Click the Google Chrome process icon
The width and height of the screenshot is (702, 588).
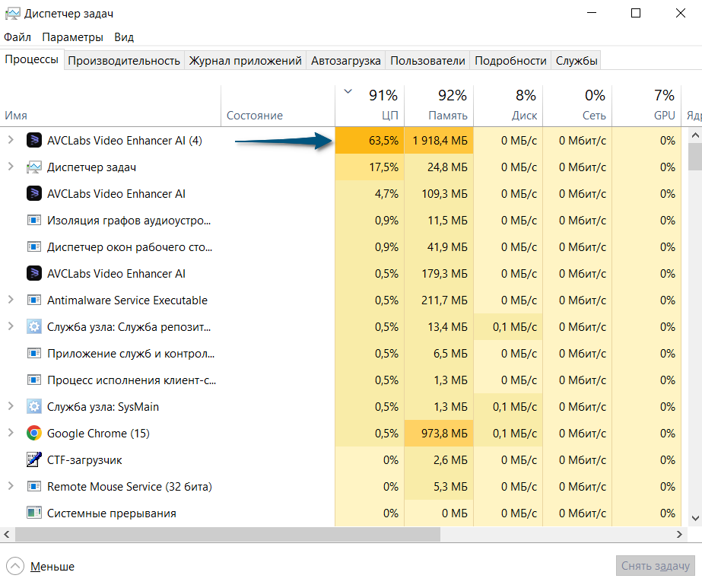click(33, 434)
